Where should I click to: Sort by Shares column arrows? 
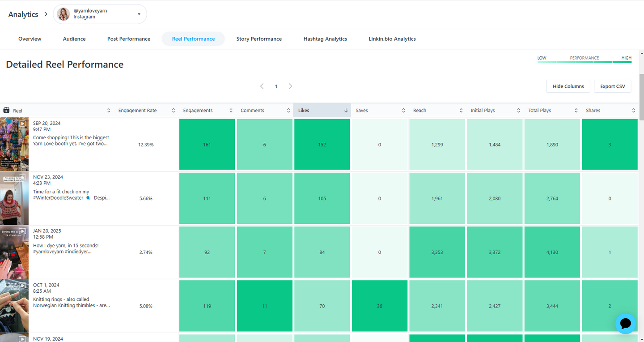click(x=633, y=111)
